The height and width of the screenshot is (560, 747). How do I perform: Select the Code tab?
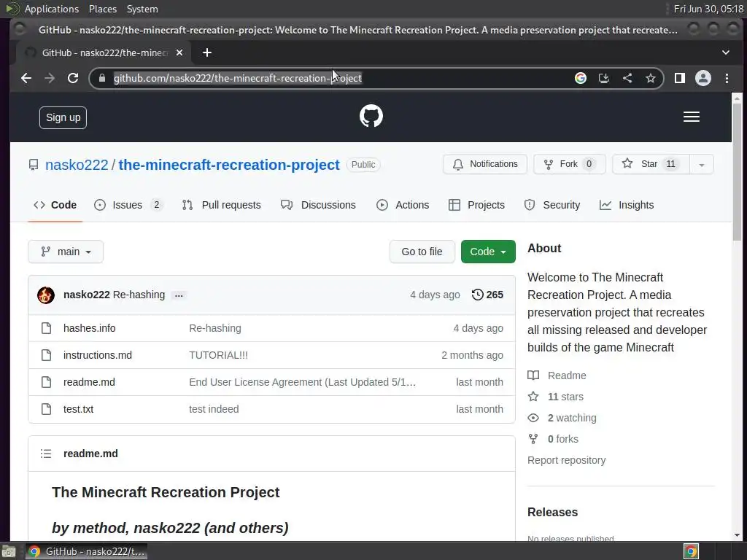(55, 205)
